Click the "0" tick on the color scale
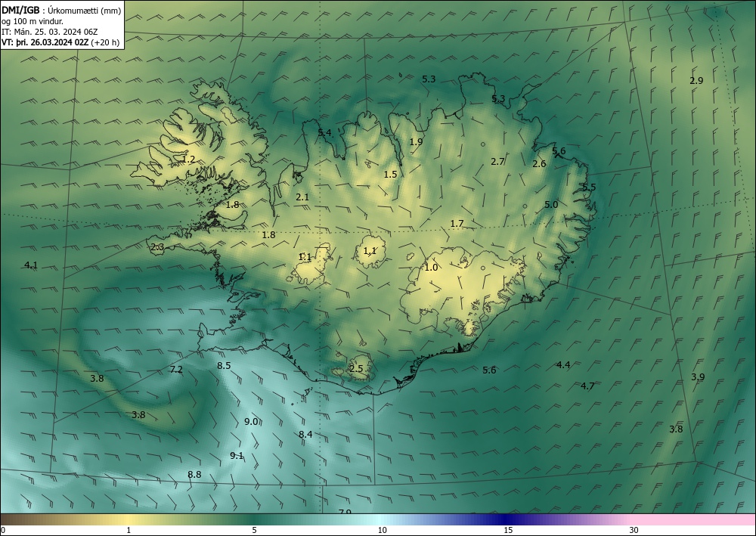 pyautogui.click(x=3, y=531)
